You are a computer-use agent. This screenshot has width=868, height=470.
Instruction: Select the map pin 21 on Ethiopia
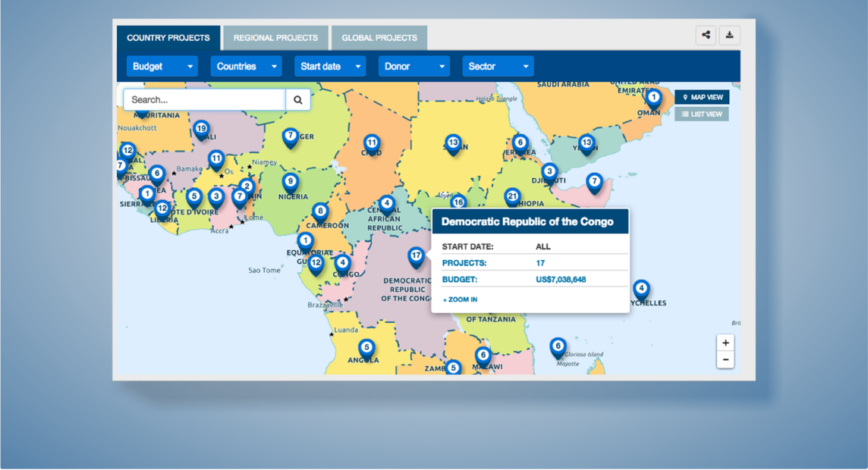tap(513, 197)
